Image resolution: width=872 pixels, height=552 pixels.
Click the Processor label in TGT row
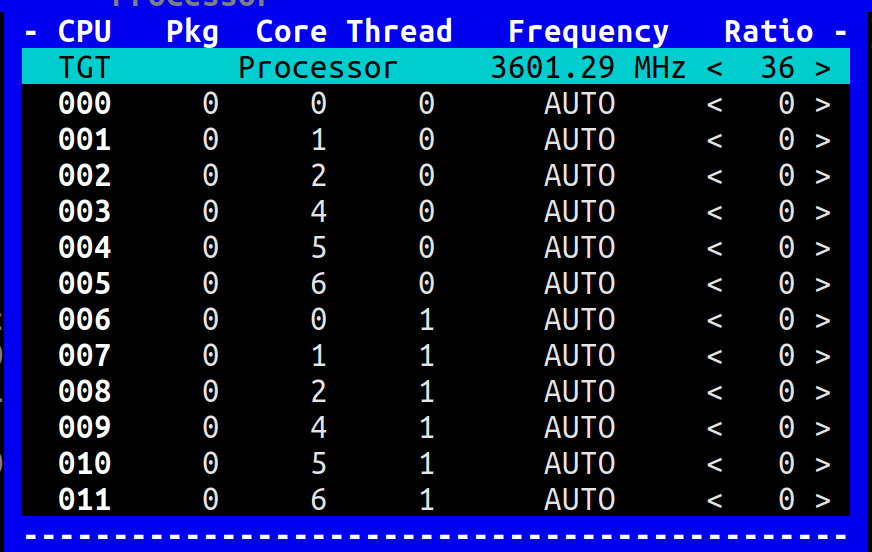click(x=318, y=68)
